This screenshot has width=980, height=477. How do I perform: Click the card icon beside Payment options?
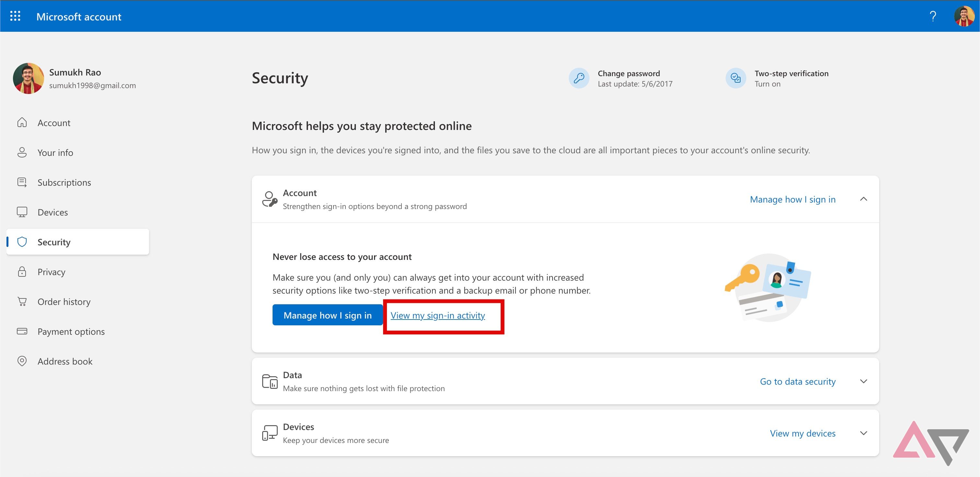pyautogui.click(x=22, y=331)
